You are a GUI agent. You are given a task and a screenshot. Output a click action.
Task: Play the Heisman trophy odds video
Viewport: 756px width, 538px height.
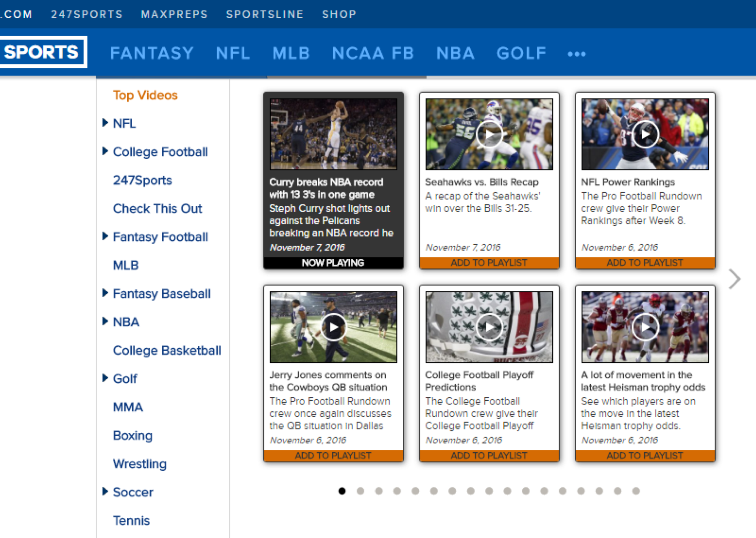645,327
